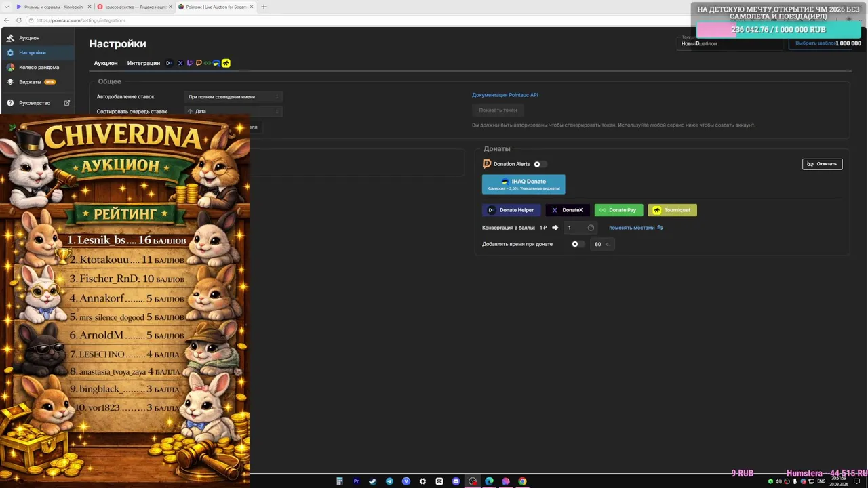
Task: Connect the Donate Helper integration button
Action: (x=511, y=210)
